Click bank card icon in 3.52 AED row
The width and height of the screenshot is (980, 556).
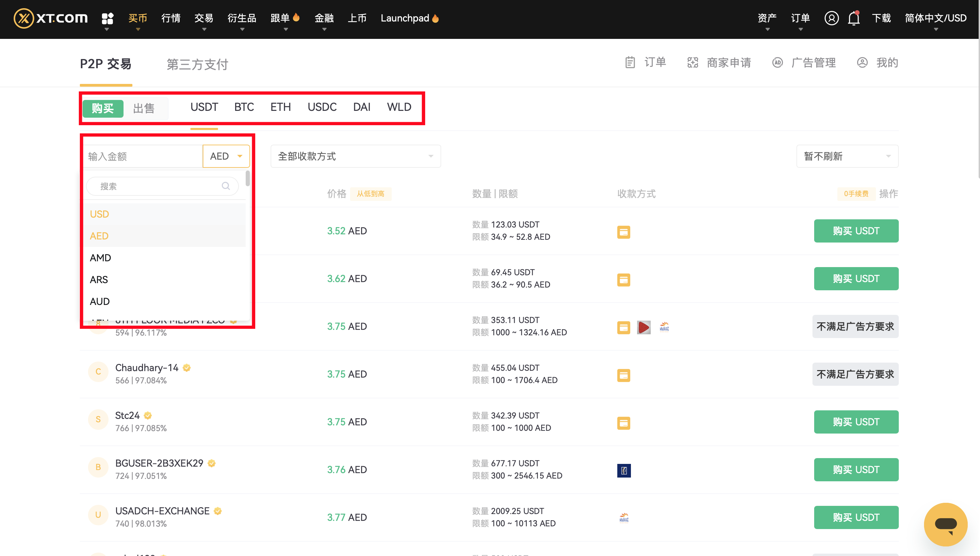[623, 232]
